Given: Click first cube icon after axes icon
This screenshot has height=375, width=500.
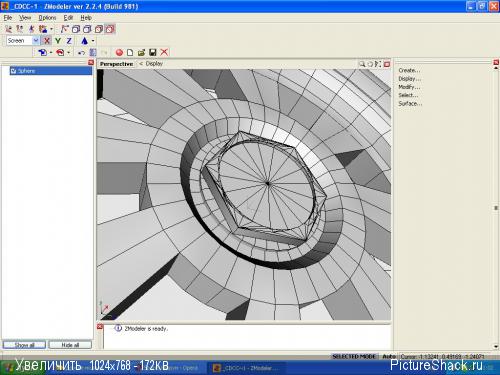Looking at the screenshot, I should [76, 29].
